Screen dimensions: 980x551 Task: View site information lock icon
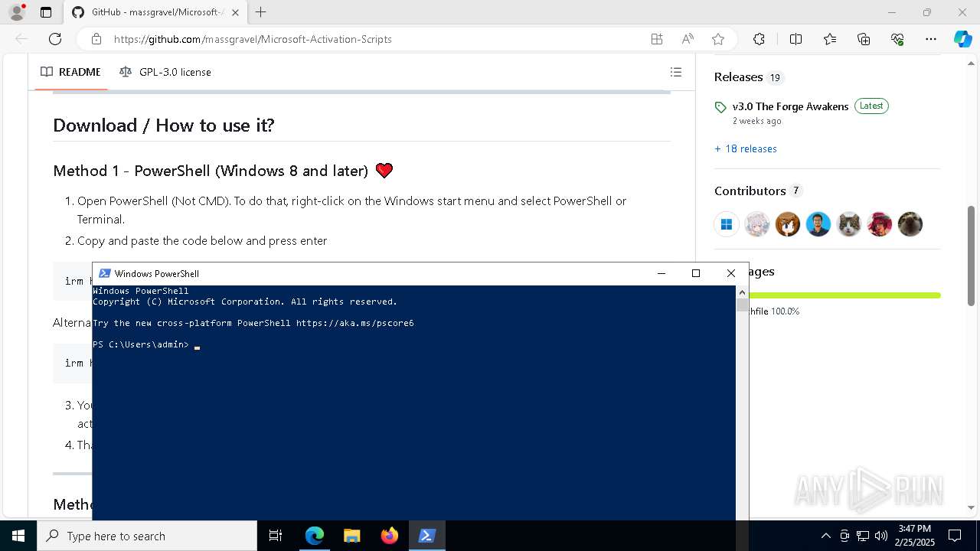point(96,39)
